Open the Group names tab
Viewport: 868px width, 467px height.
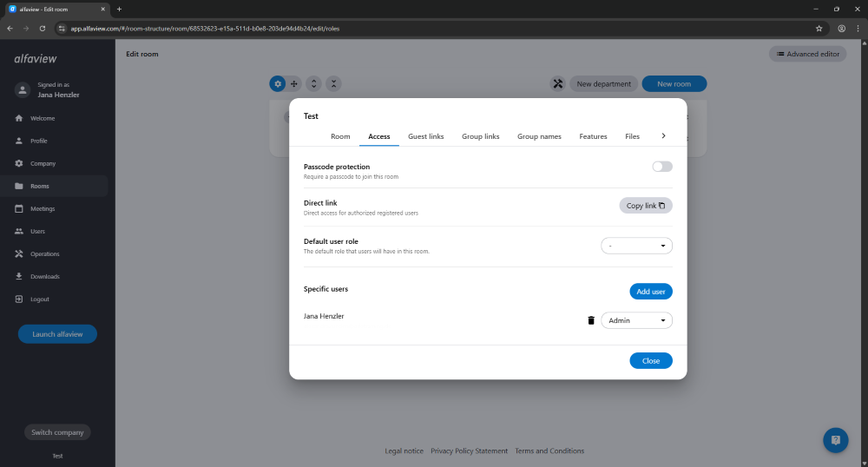pyautogui.click(x=539, y=136)
